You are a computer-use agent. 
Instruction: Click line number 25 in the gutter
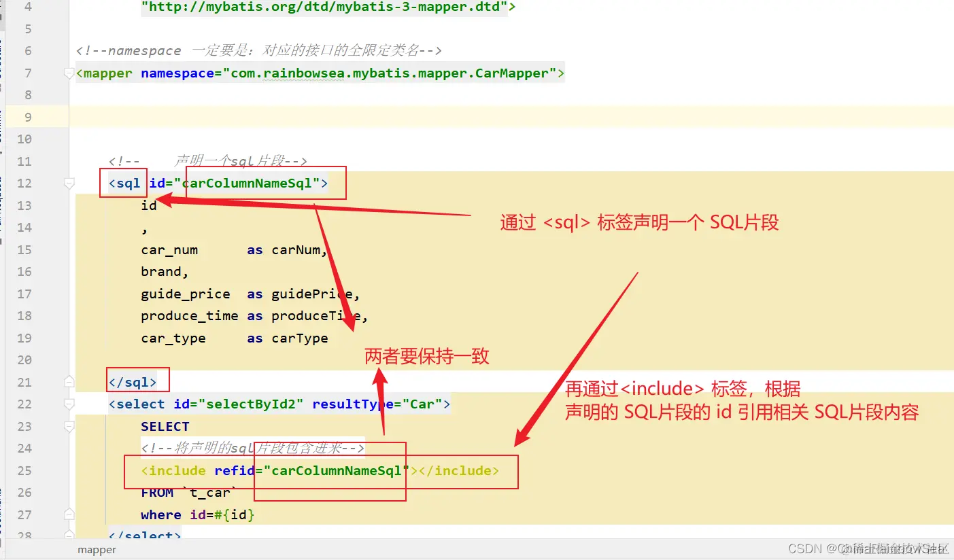pyautogui.click(x=24, y=470)
